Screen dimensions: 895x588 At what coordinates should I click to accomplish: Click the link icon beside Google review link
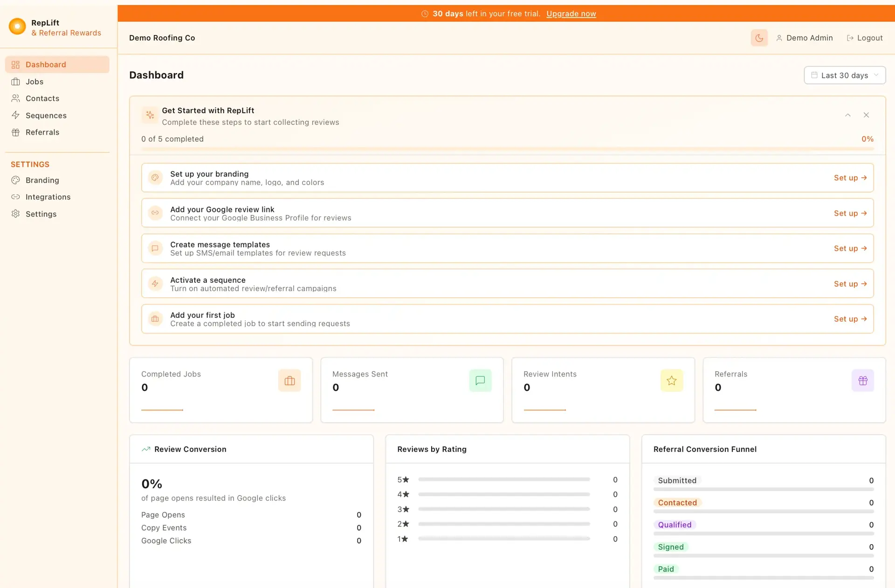[155, 213]
